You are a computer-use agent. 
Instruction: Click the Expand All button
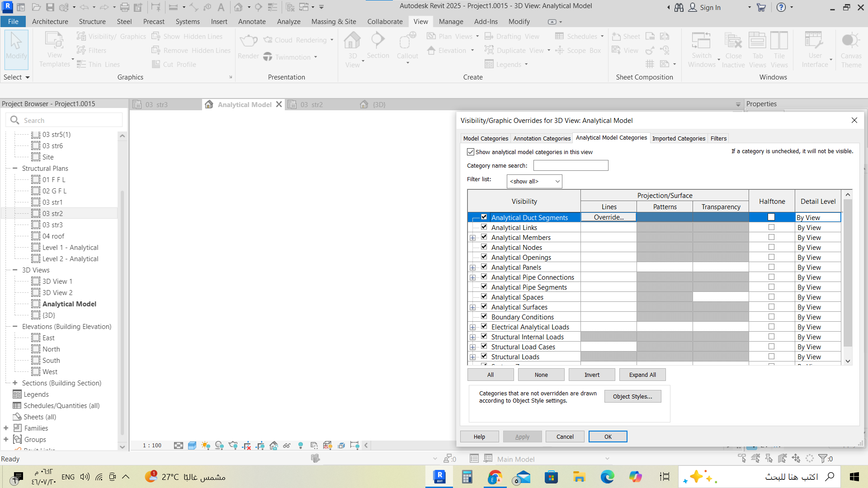click(642, 375)
